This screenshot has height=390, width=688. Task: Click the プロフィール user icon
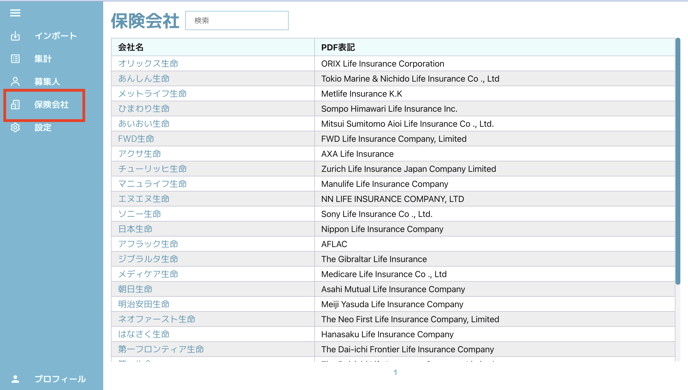(15, 379)
